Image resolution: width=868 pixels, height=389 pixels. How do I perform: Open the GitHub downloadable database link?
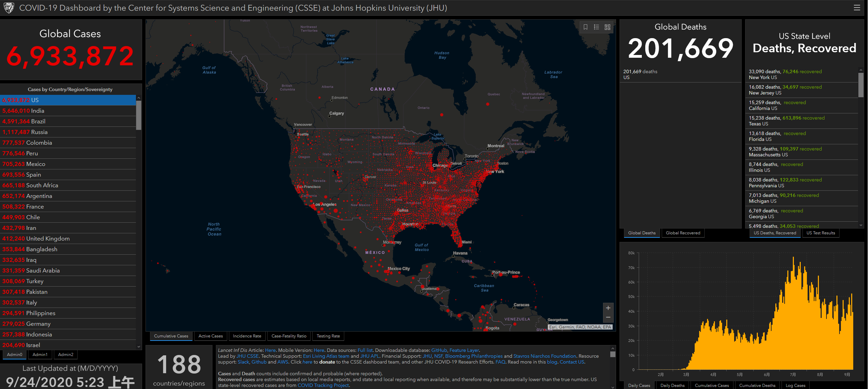point(439,350)
